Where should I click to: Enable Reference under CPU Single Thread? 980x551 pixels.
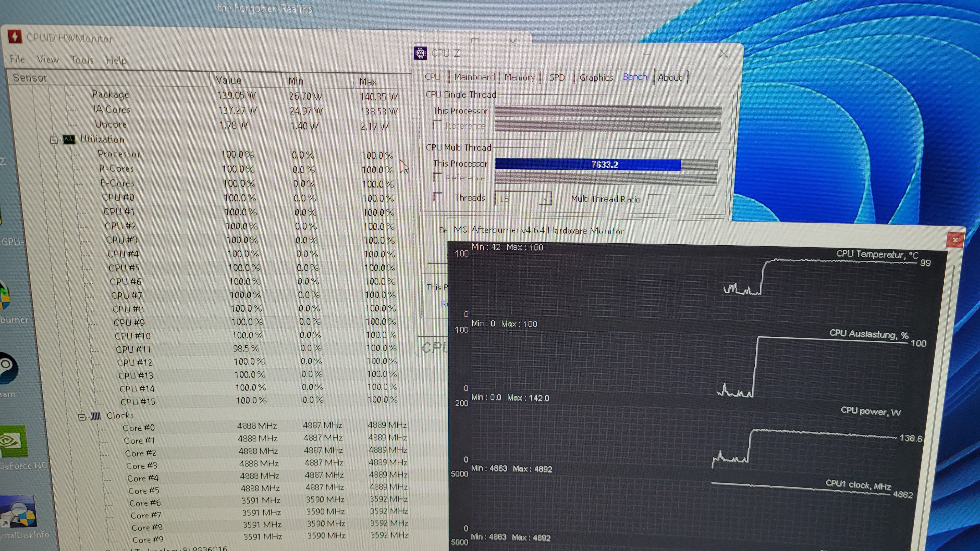(x=437, y=125)
